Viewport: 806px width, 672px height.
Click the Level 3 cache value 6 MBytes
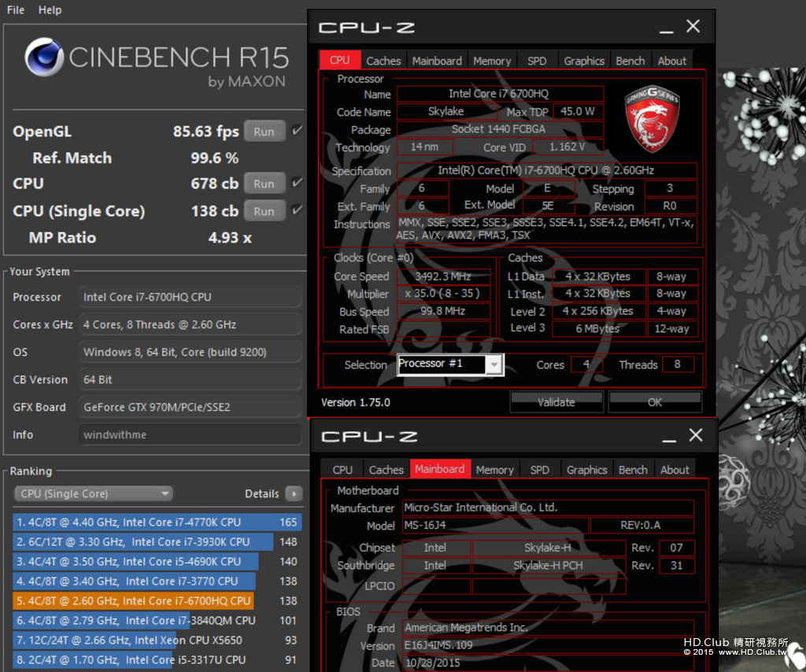pos(598,329)
